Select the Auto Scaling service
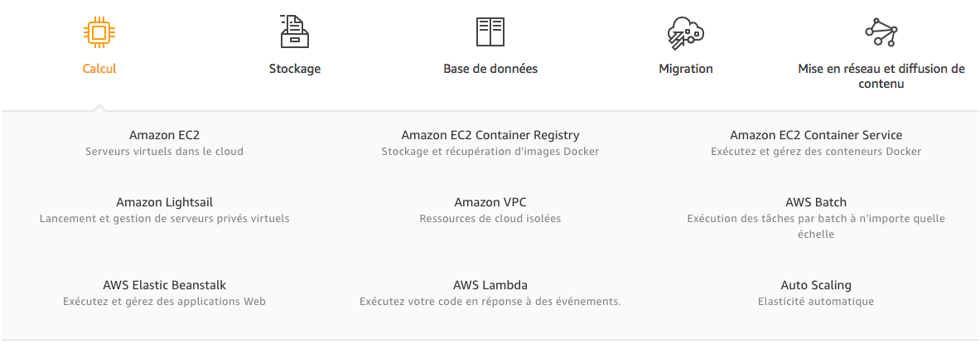 (x=816, y=285)
